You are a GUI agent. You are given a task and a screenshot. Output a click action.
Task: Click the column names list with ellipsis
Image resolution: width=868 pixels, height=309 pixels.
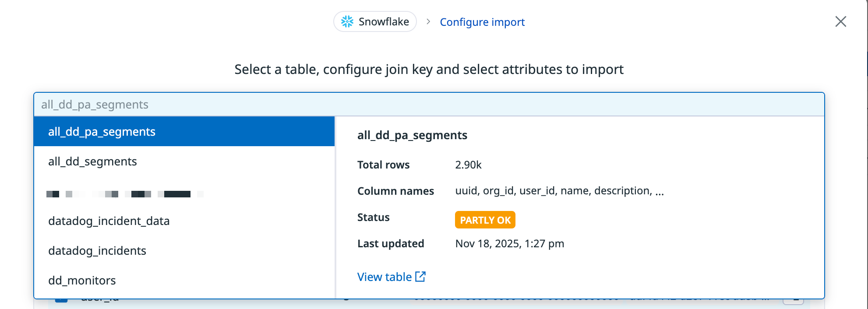(x=559, y=191)
